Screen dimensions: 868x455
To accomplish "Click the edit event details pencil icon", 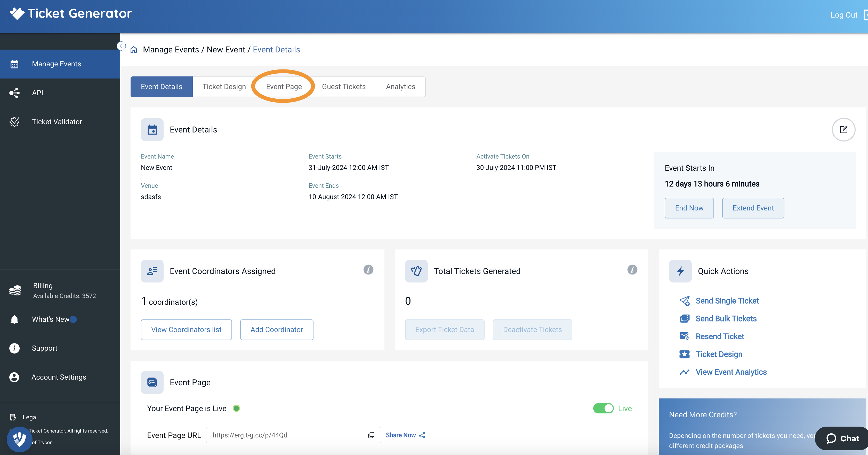I will (844, 130).
